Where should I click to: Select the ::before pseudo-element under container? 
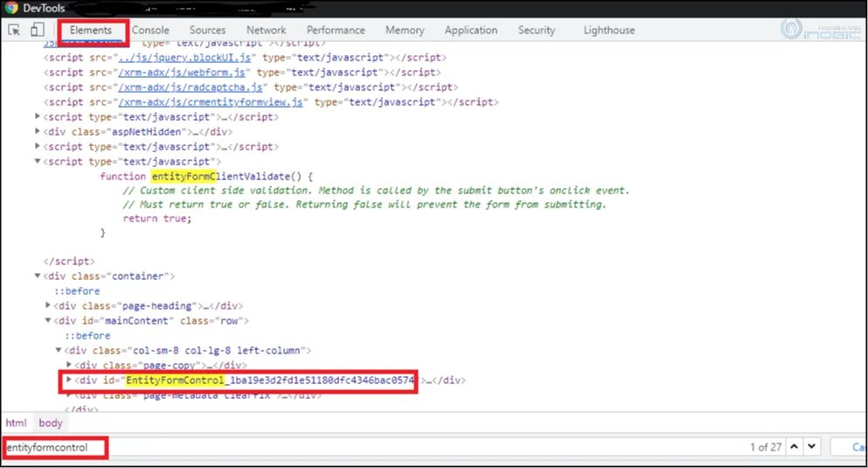pyautogui.click(x=77, y=291)
